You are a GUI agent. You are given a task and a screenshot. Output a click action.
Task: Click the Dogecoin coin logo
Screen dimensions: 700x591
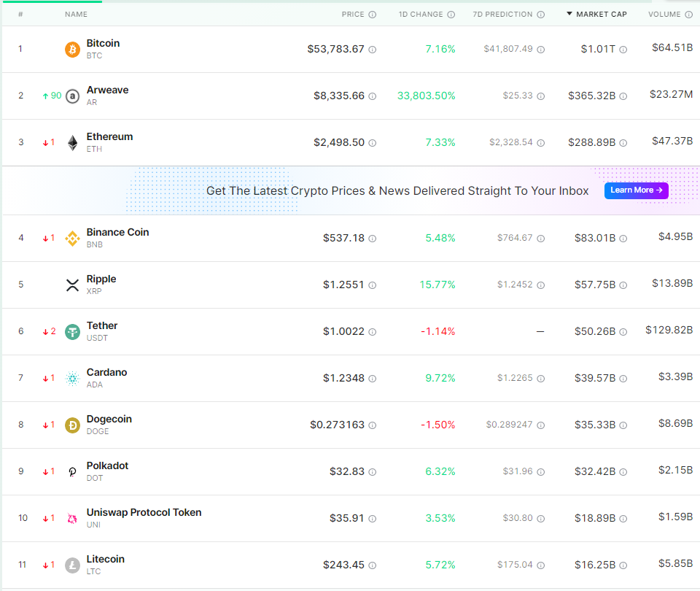click(x=72, y=425)
